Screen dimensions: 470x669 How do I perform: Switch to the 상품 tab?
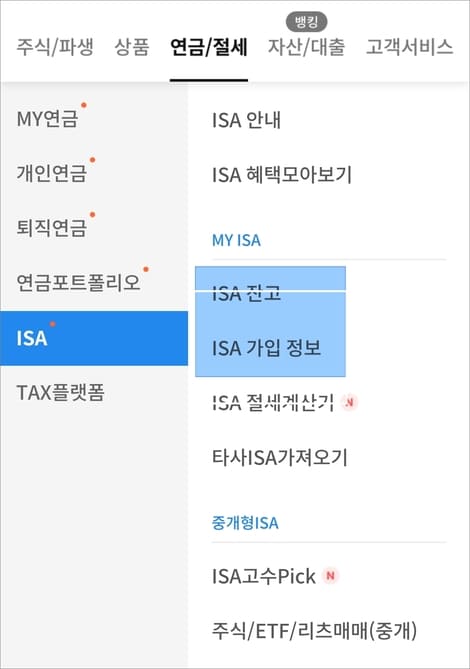(132, 47)
